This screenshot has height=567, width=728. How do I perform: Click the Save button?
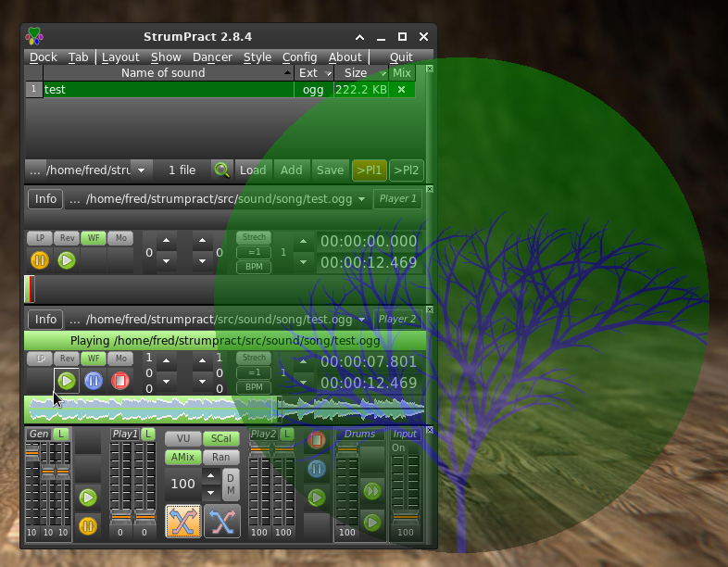[330, 170]
